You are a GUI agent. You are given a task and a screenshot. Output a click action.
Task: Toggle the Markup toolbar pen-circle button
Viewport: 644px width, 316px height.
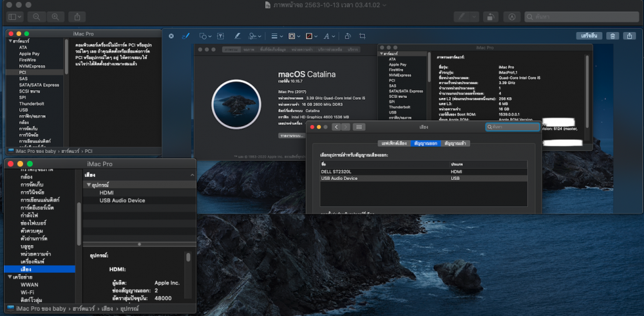tap(512, 17)
